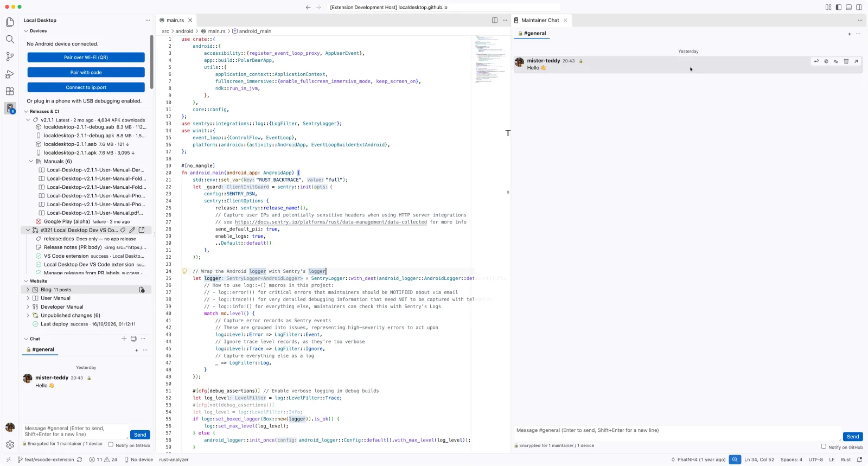The width and height of the screenshot is (868, 466).
Task: Click feat/vscode-extension branch in status bar
Action: coord(46,459)
